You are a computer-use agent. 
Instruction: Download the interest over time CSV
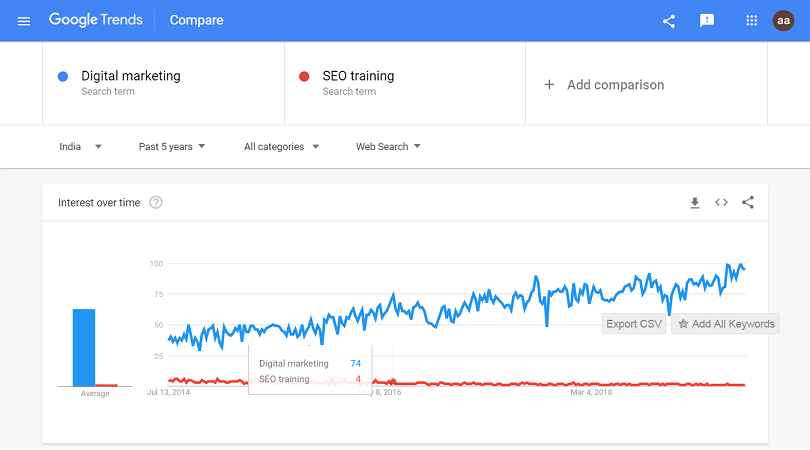click(695, 203)
